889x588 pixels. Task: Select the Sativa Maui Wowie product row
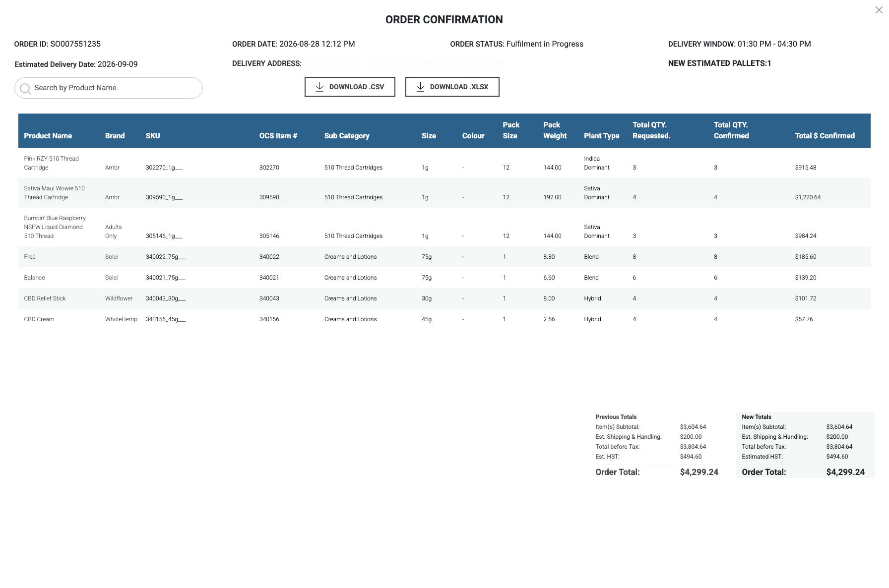point(444,193)
